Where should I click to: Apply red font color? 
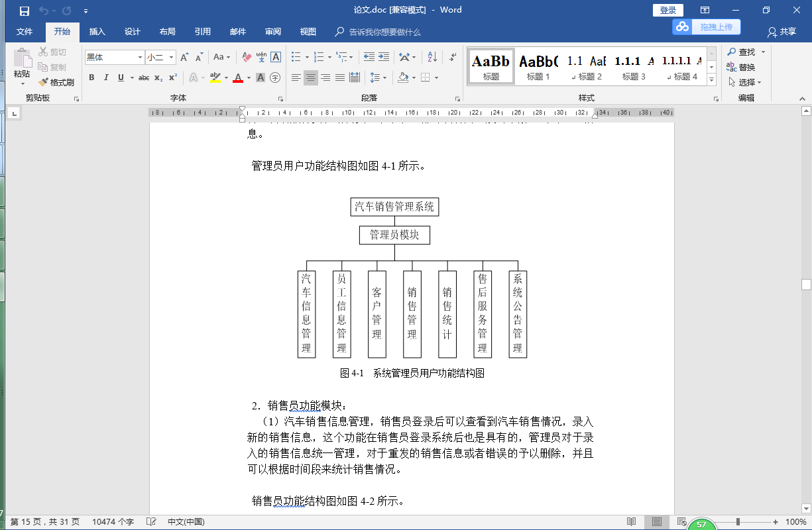click(x=238, y=78)
